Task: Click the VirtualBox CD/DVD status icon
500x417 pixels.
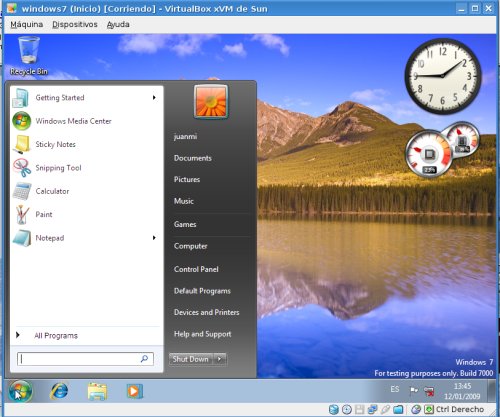Action: point(347,409)
